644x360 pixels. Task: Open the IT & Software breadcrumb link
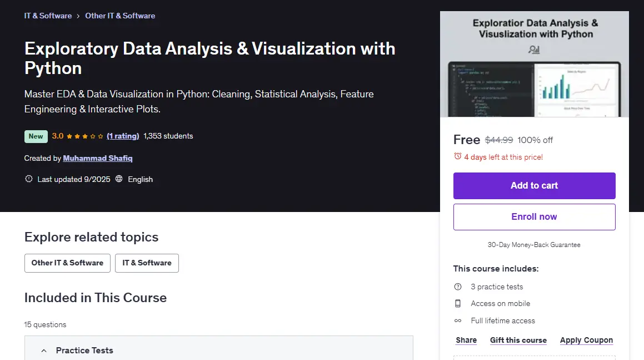pos(48,16)
